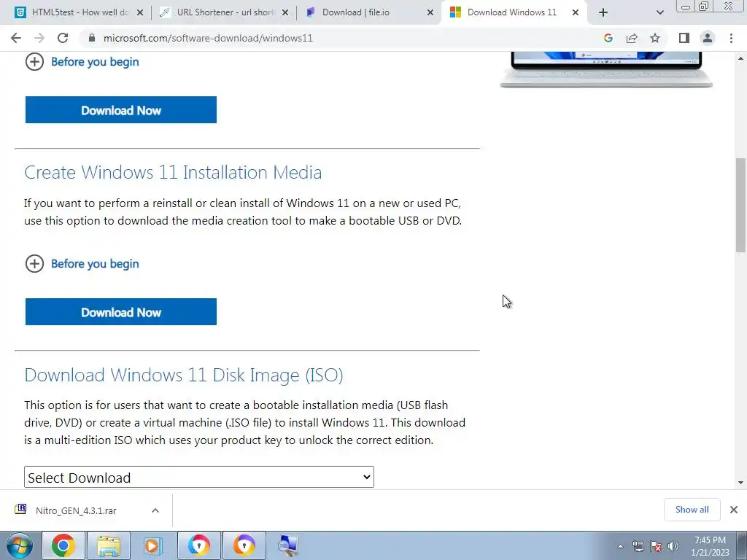
Task: Open the Chrome profile menu
Action: click(708, 38)
